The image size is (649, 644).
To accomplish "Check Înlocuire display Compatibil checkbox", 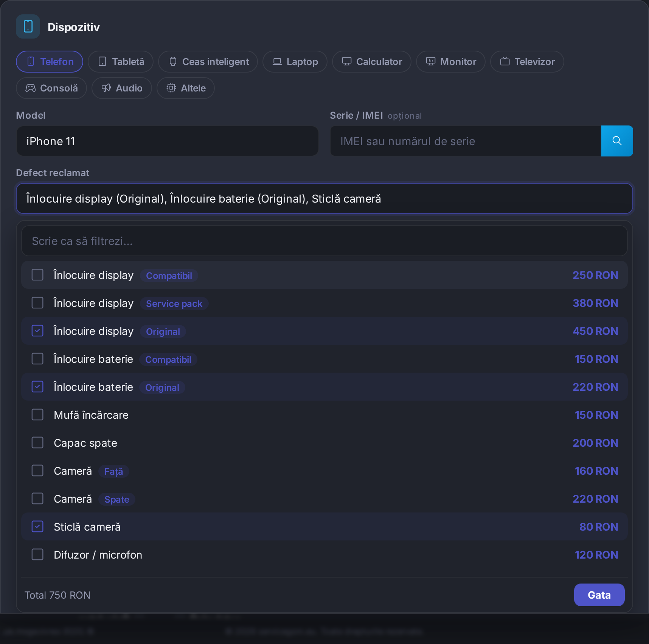I will pyautogui.click(x=37, y=275).
